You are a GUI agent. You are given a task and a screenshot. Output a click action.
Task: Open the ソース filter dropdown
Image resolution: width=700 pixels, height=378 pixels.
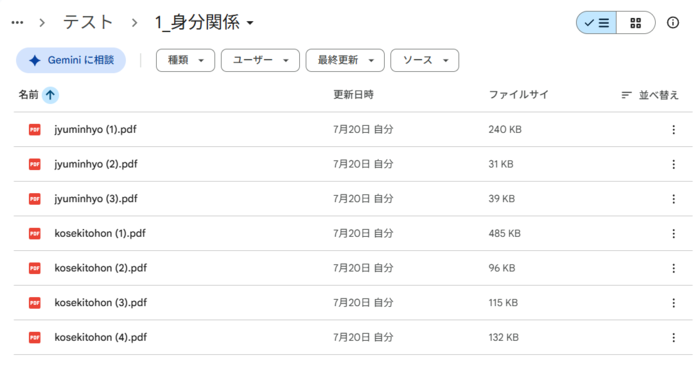pos(425,60)
